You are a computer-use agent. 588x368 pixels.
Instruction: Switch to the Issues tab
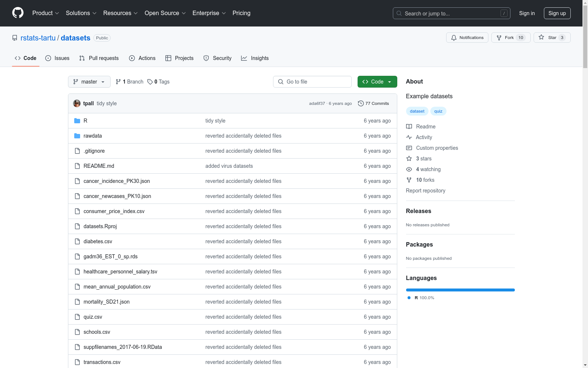pyautogui.click(x=57, y=58)
